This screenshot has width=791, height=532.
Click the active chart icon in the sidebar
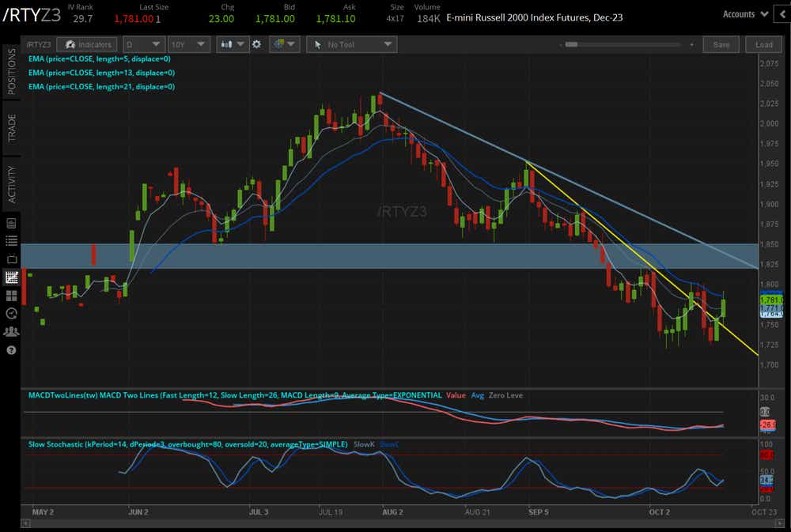[x=10, y=277]
